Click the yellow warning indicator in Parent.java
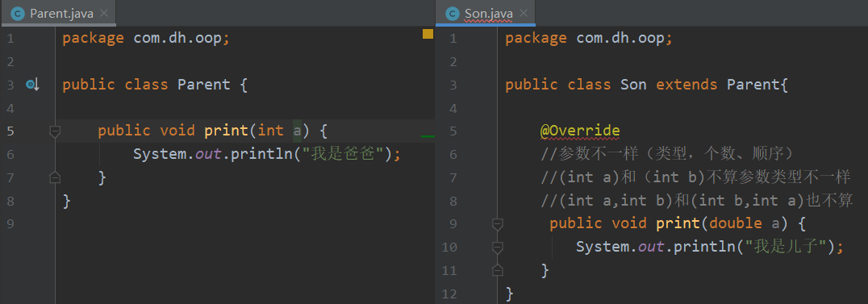Image resolution: width=868 pixels, height=304 pixels. [428, 35]
